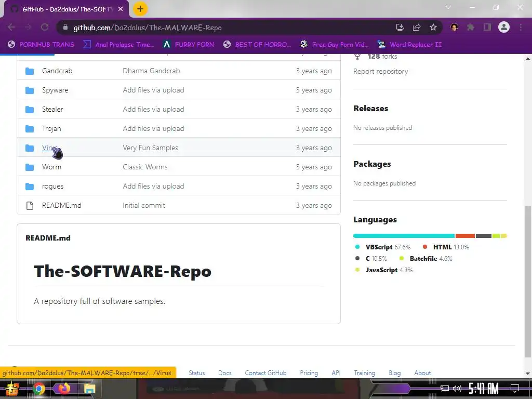Open the Releases heading link
Viewport: 532px width, 399px height.
tap(371, 108)
